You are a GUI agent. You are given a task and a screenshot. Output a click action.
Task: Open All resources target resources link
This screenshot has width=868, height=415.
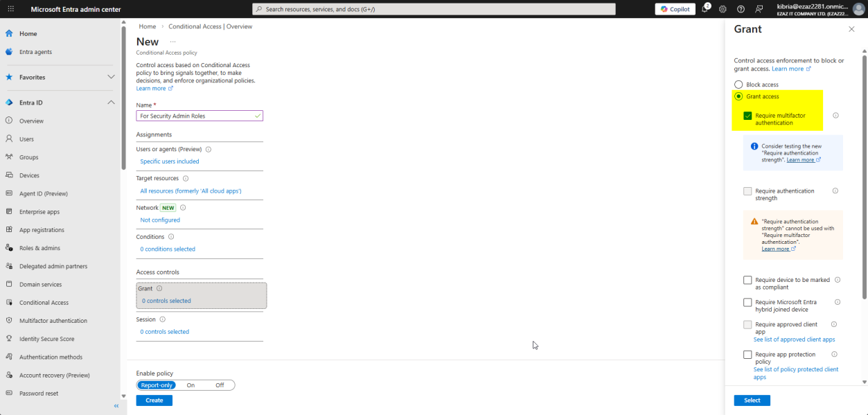click(191, 191)
